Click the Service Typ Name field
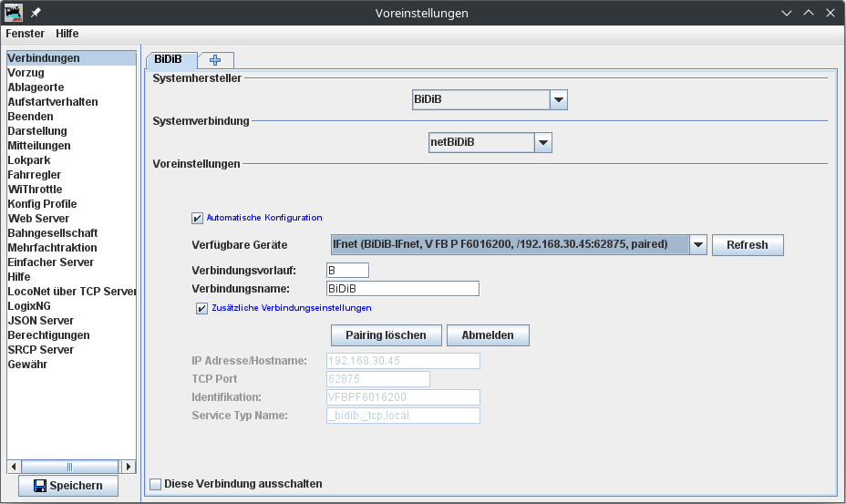The image size is (846, 504). click(x=403, y=416)
